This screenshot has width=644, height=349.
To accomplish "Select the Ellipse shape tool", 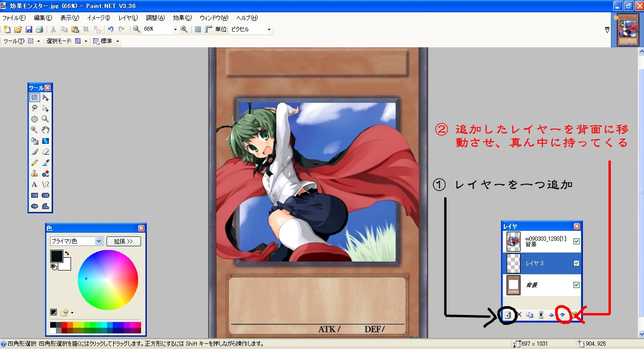I will coord(35,206).
